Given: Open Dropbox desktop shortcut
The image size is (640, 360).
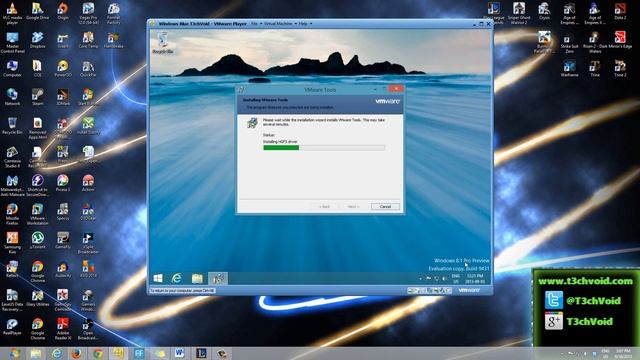Looking at the screenshot, I should pos(38,40).
